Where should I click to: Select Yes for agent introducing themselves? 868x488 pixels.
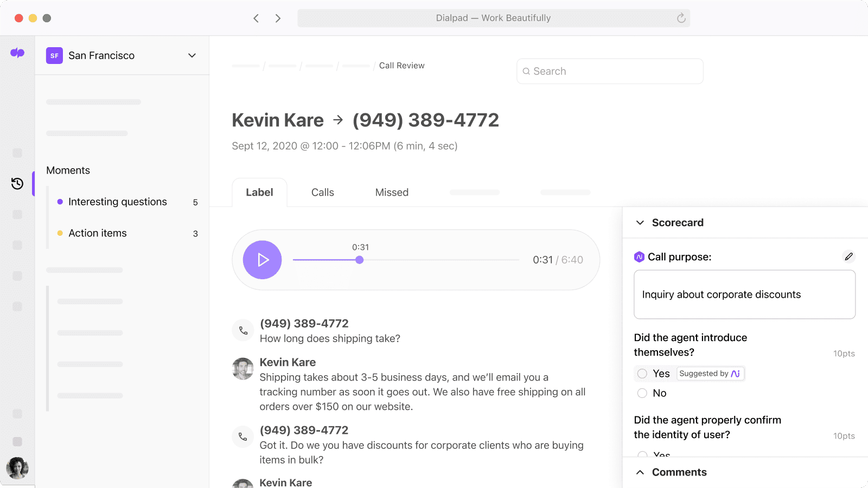(642, 374)
